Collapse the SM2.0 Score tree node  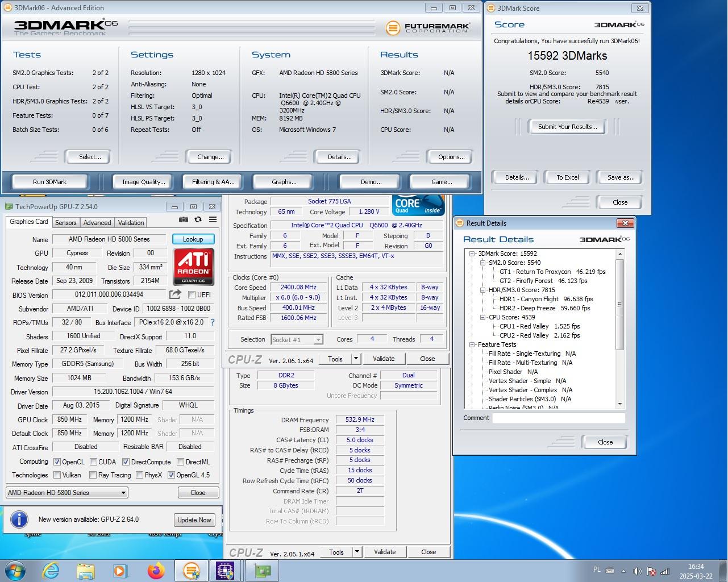pos(482,263)
